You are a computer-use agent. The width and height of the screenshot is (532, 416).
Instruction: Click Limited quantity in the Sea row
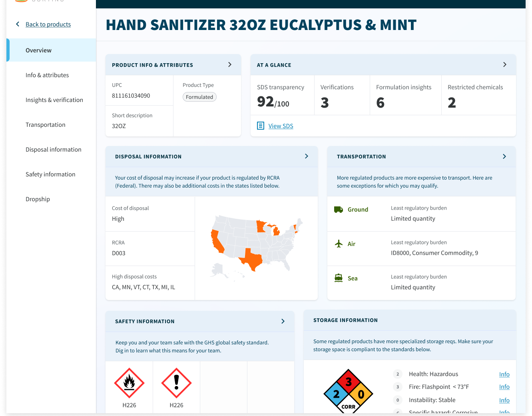(413, 287)
